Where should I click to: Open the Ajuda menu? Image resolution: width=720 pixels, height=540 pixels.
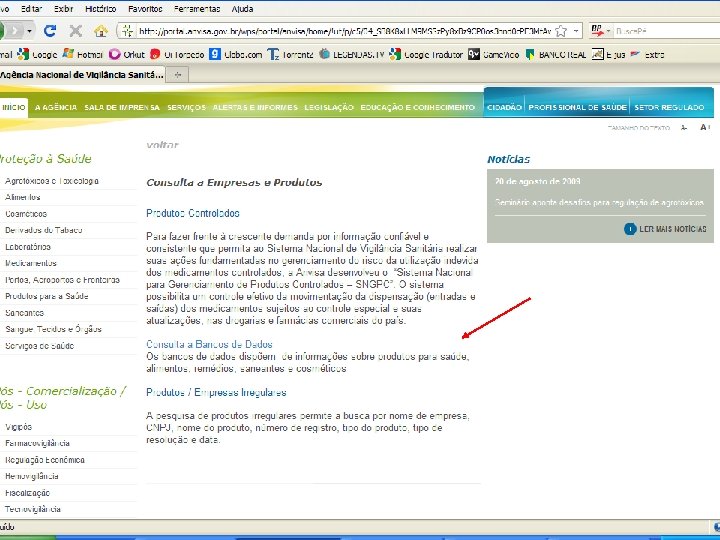(x=242, y=9)
